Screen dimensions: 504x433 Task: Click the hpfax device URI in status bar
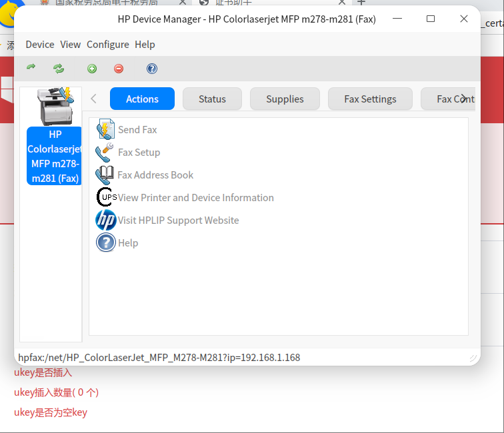tap(159, 358)
